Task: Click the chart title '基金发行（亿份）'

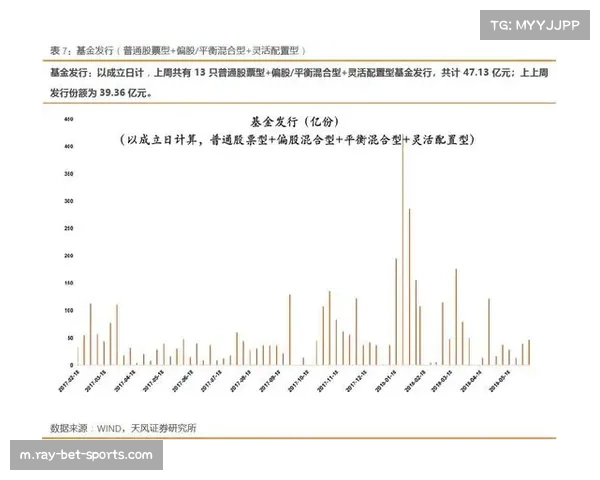Action: click(x=295, y=122)
